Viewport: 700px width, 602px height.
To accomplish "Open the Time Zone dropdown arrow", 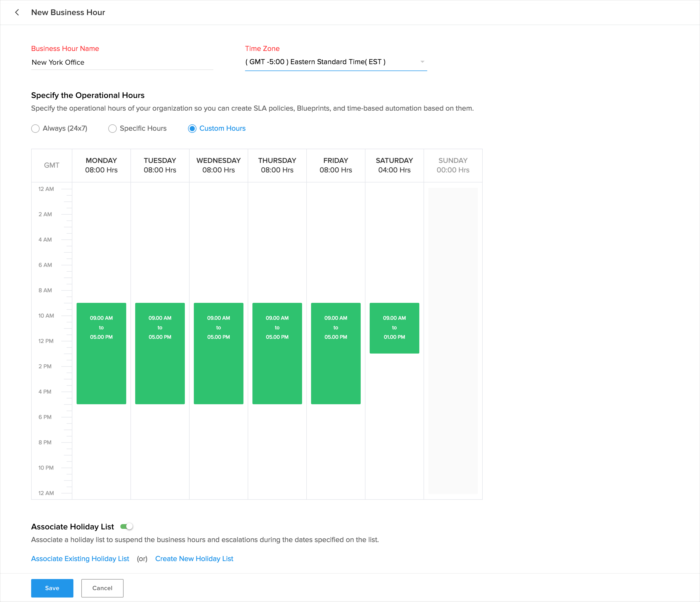I will [x=422, y=62].
